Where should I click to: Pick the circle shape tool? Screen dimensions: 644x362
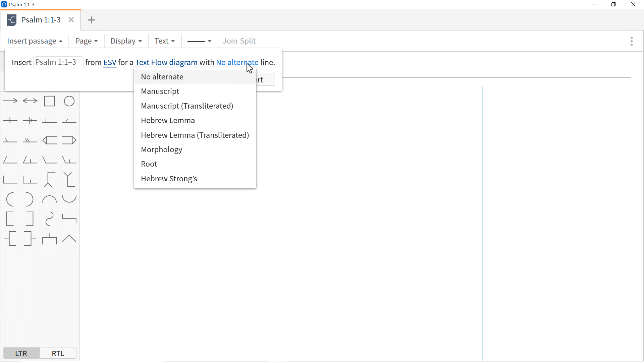coord(69,101)
